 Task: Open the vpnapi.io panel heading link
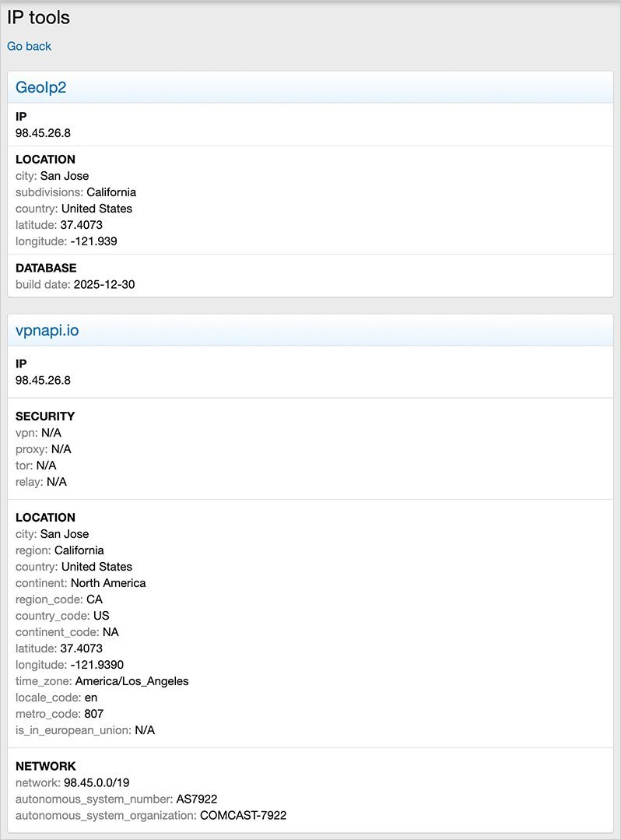click(x=47, y=330)
